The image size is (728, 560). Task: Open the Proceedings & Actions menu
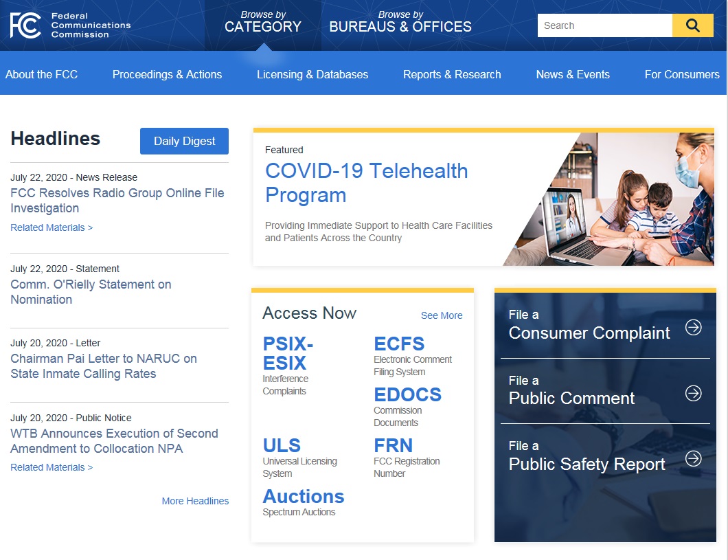coord(167,74)
